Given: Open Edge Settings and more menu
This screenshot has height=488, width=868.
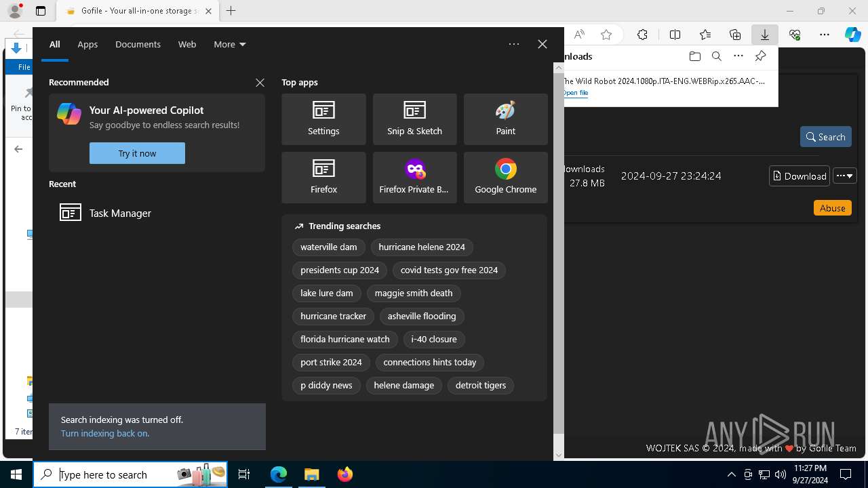Looking at the screenshot, I should click(825, 35).
